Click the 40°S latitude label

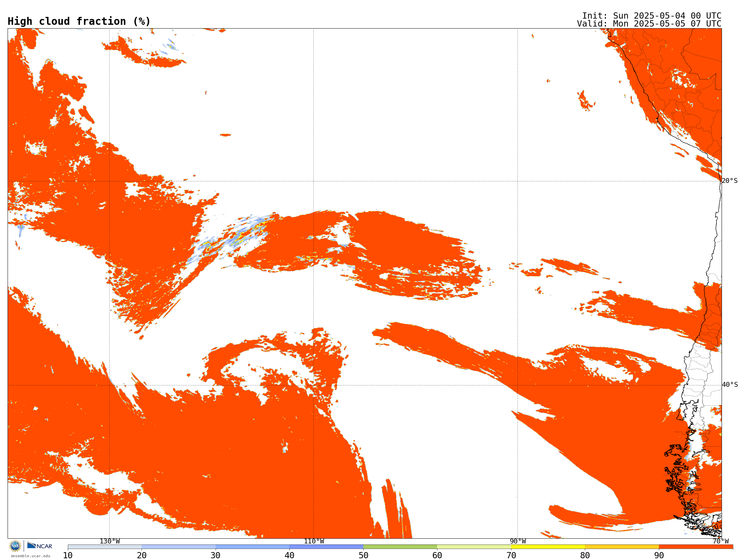[730, 385]
